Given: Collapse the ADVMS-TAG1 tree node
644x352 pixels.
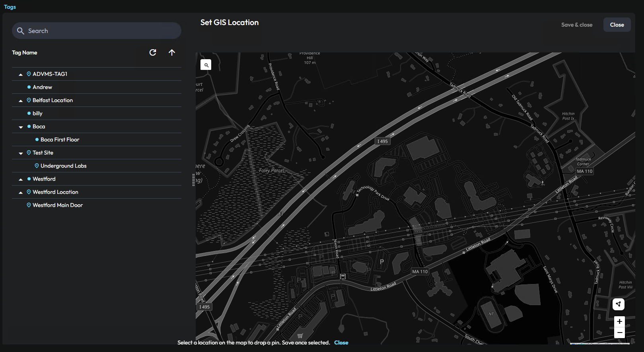Looking at the screenshot, I should pyautogui.click(x=21, y=74).
